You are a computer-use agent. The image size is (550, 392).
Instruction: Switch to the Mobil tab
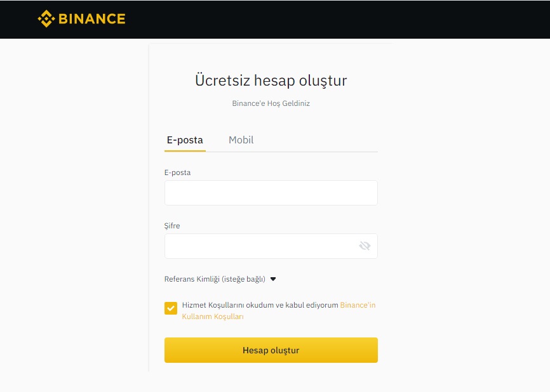click(241, 140)
